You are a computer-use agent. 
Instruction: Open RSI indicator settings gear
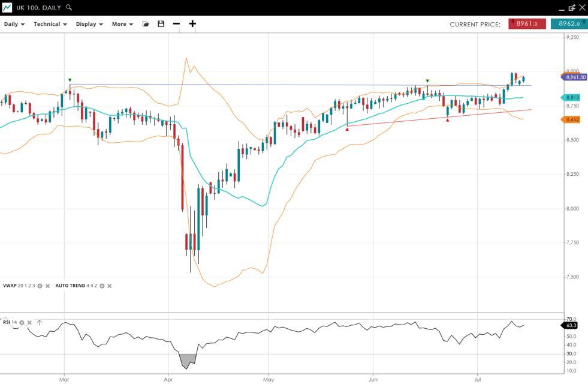[22, 323]
